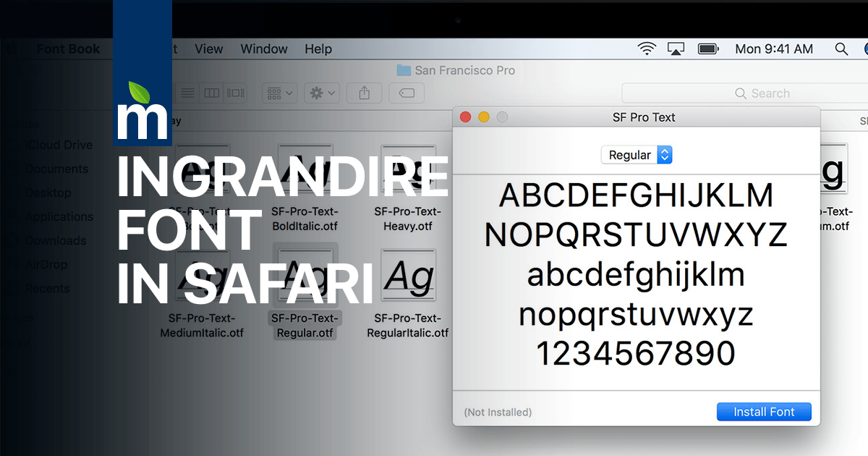Open the View menu

tap(209, 49)
